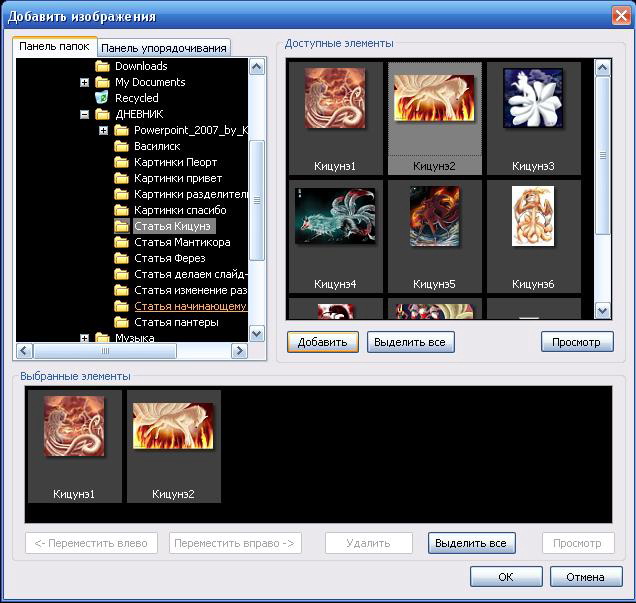Select the Кицунэ2 thumbnail in available elements
Screen dimensions: 636x603
(434, 118)
